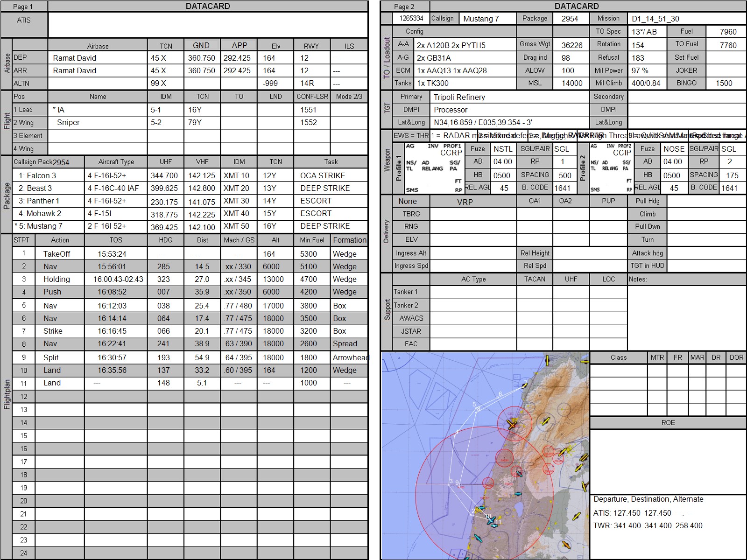Select the 'Split' action at steerpoint 9
This screenshot has width=747, height=560.
51,357
